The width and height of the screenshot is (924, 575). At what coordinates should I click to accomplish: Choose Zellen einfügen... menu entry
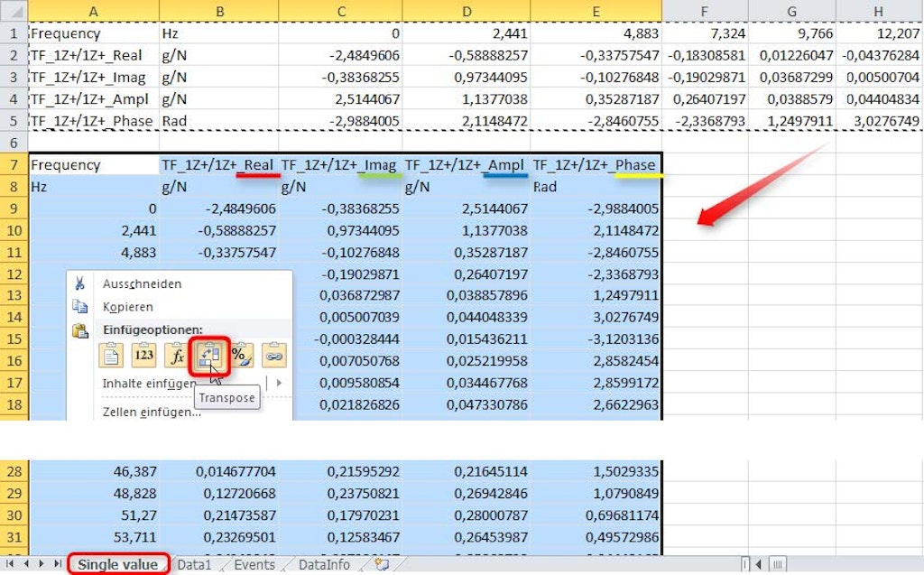152,412
